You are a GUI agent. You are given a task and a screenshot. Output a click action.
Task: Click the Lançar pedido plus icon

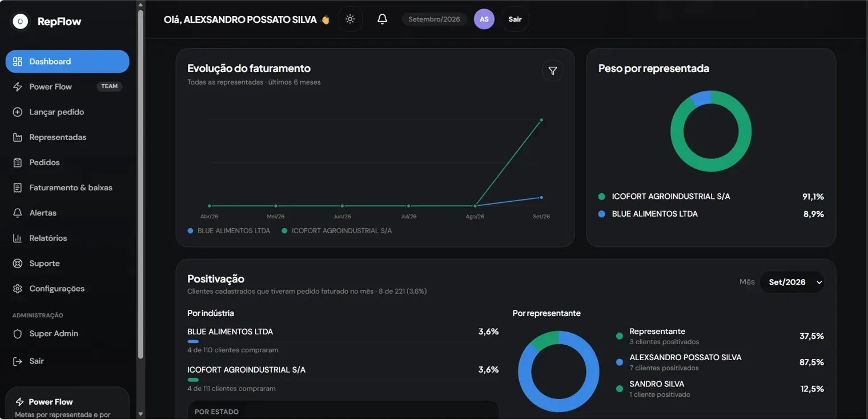[18, 112]
